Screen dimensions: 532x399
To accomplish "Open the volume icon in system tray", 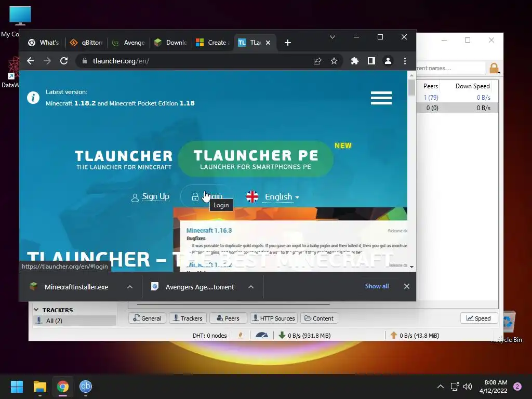I will click(468, 387).
